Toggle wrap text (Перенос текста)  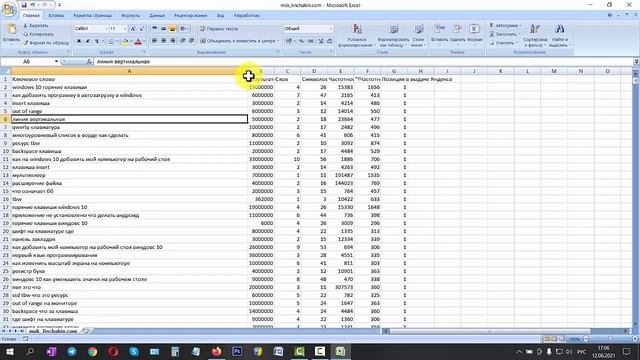(x=219, y=29)
